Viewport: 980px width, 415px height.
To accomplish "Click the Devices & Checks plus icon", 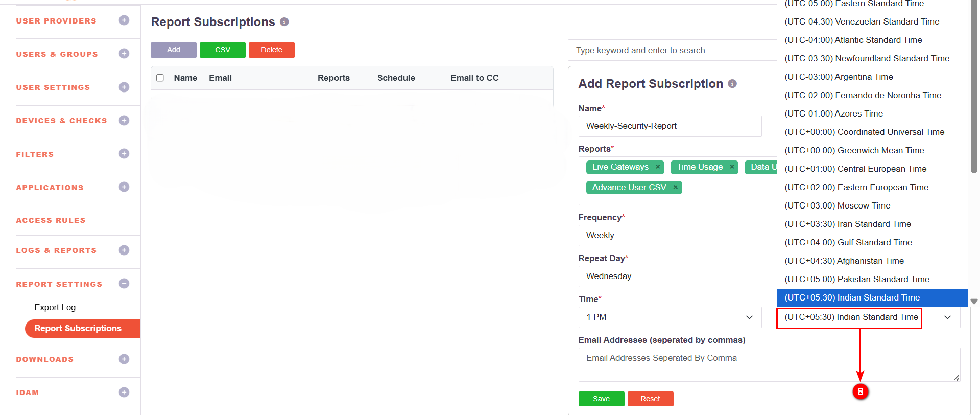I will 124,121.
